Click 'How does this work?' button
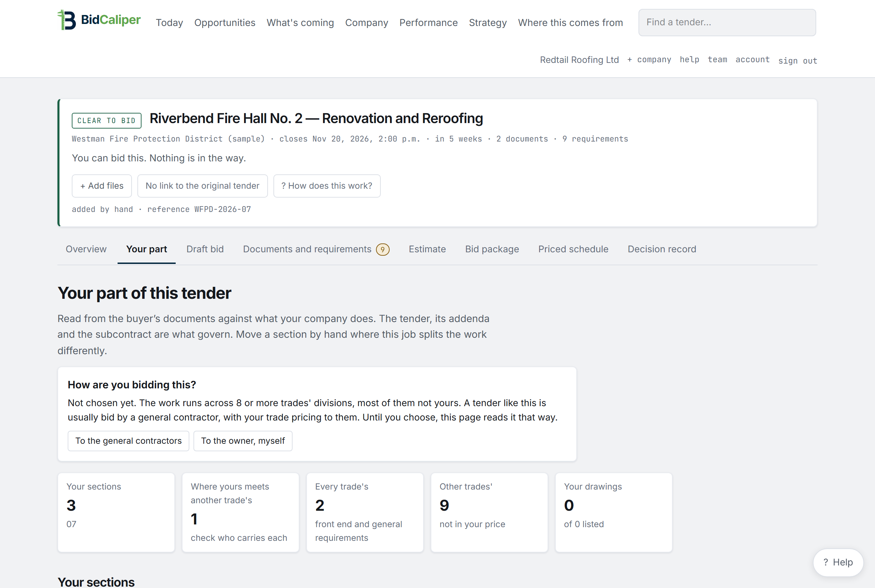Screen dimensions: 875x588 pyautogui.click(x=326, y=186)
